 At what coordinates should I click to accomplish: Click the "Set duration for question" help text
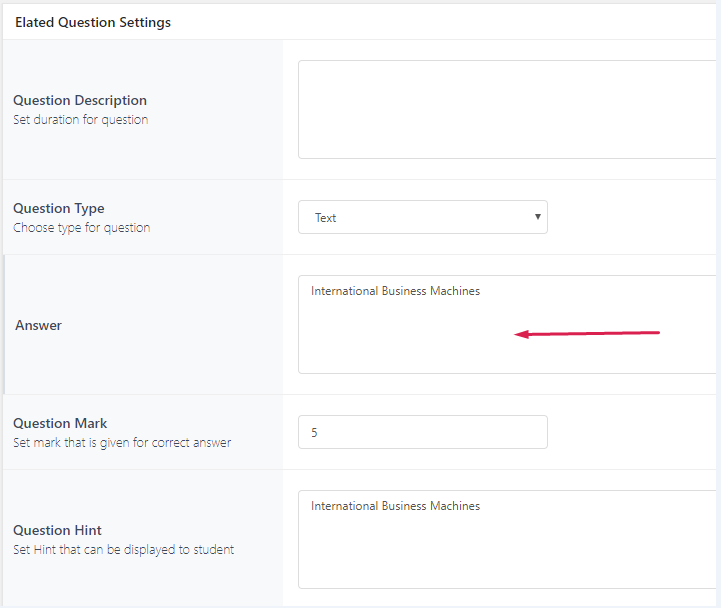tap(81, 120)
